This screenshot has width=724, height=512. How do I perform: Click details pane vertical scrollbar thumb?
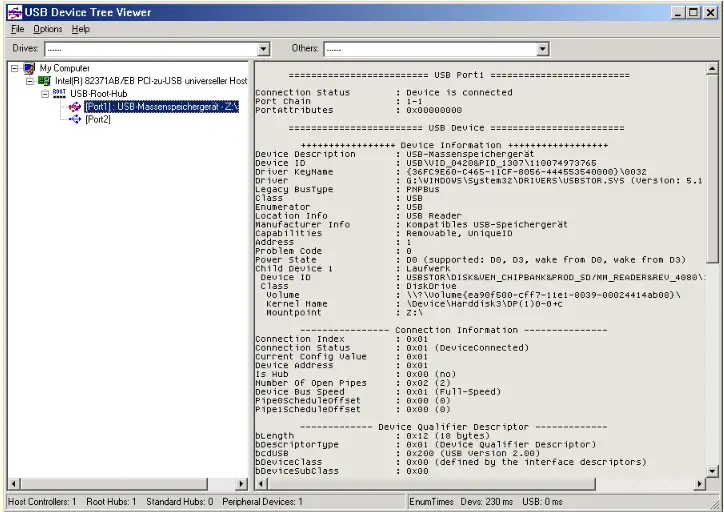[712, 169]
